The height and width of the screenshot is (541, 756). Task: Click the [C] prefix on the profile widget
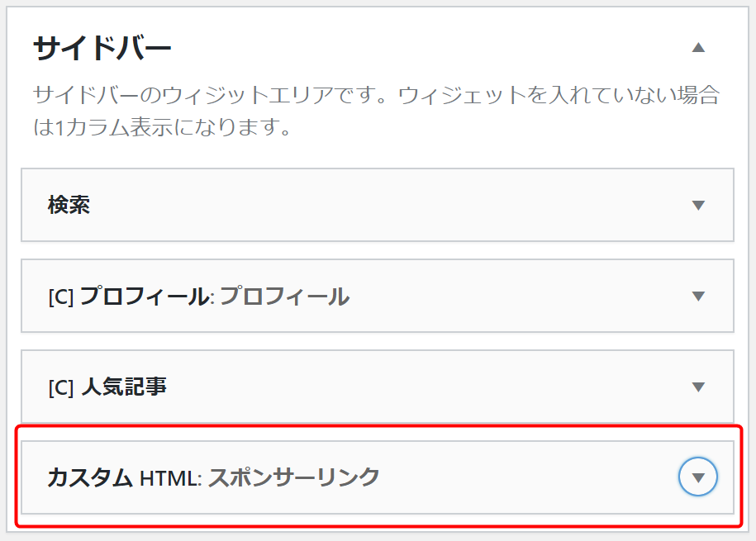coord(61,297)
